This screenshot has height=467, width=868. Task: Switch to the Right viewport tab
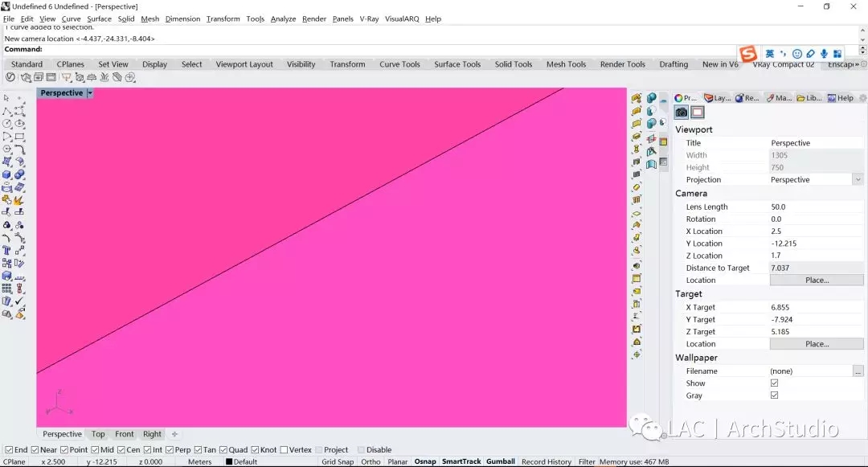tap(152, 434)
